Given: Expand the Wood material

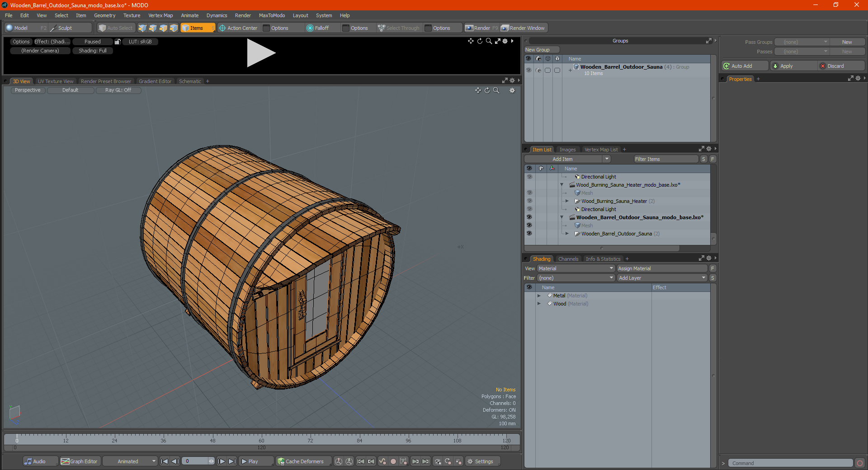Looking at the screenshot, I should pos(539,304).
